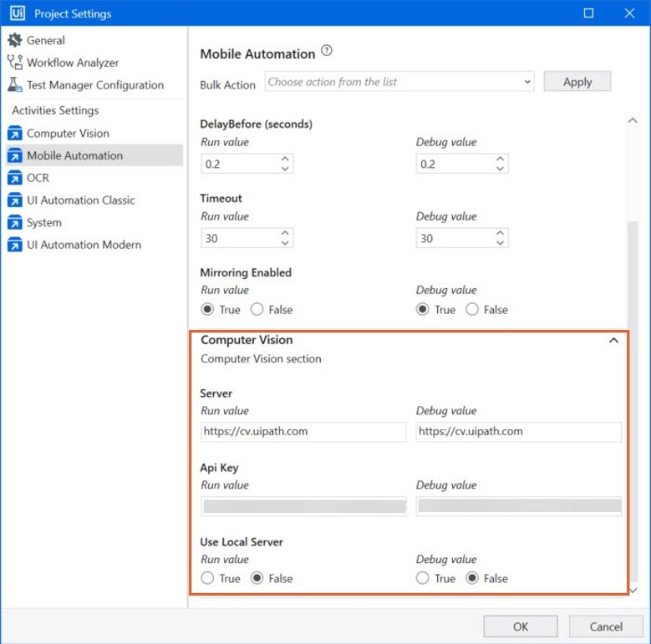Screen dimensions: 651x644
Task: Click the Timeout Run value field
Action: [247, 238]
